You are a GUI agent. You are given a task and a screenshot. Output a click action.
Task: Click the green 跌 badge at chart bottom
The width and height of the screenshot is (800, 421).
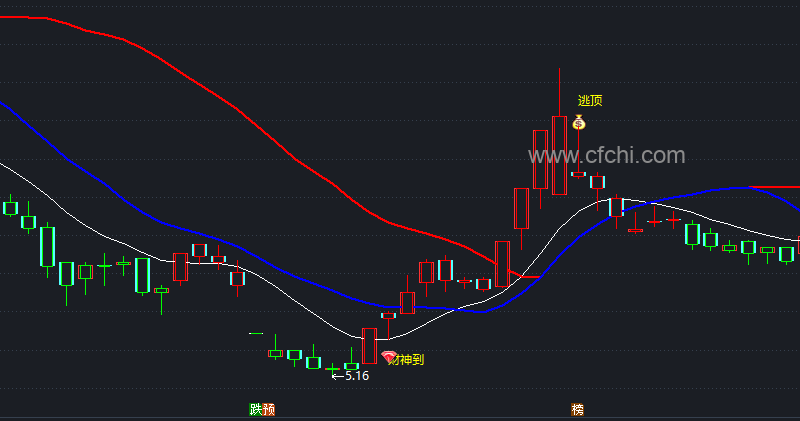(256, 409)
